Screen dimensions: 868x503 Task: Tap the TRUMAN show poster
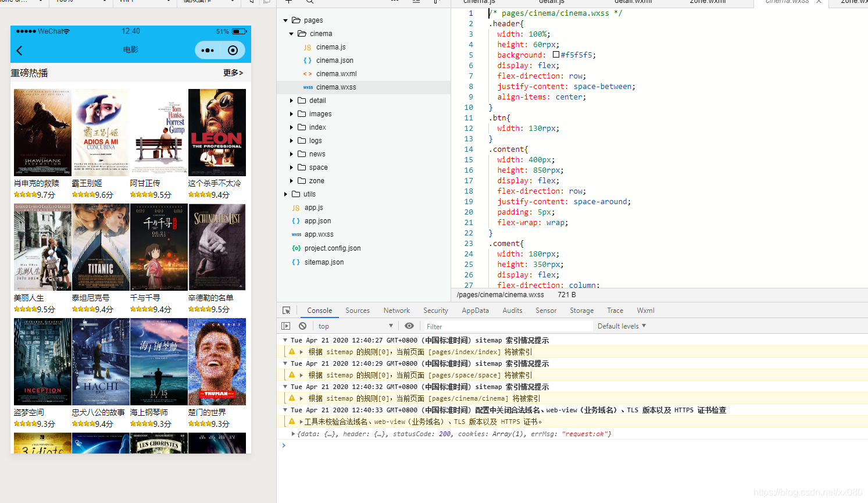(x=217, y=362)
